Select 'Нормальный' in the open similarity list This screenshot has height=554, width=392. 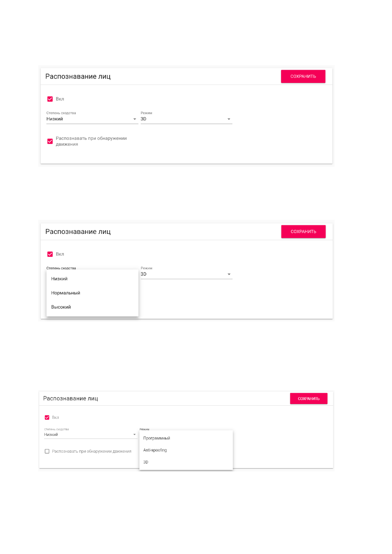(x=66, y=293)
